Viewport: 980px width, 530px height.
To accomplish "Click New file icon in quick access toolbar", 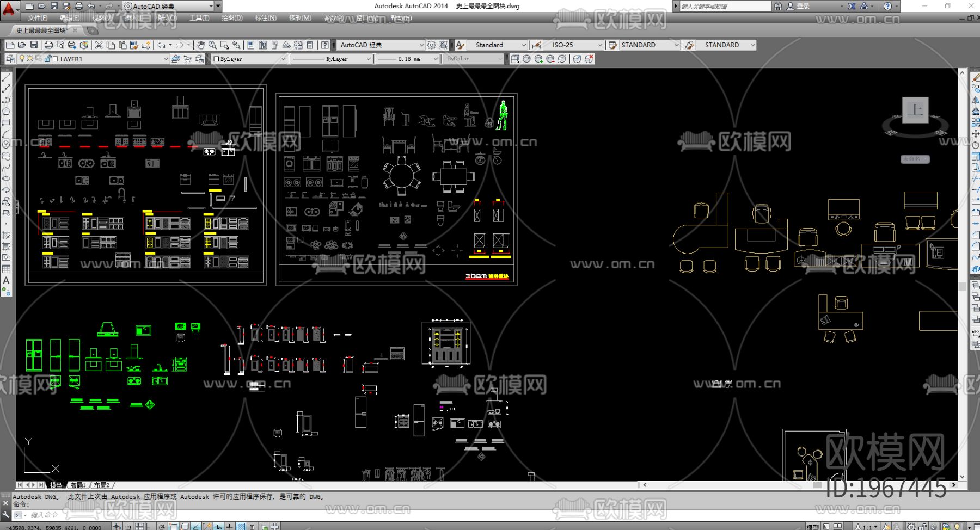I will pyautogui.click(x=29, y=6).
